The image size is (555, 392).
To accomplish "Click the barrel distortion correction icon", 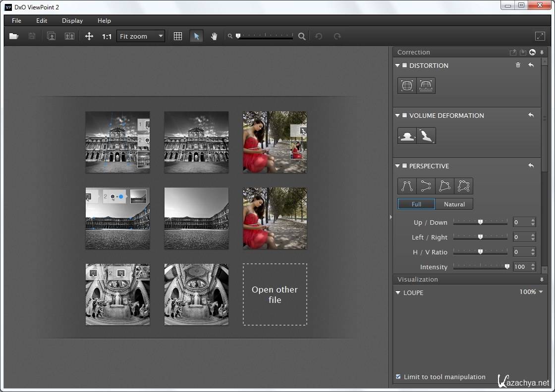I will point(407,86).
